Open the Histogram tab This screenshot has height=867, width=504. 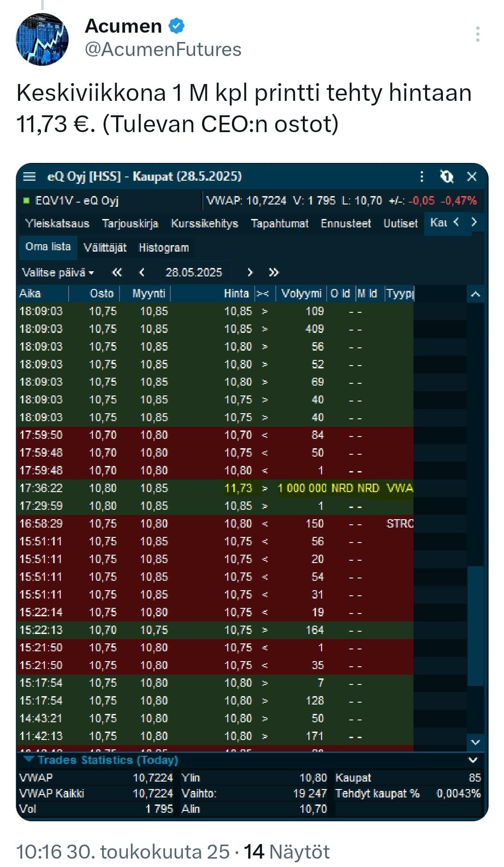164,247
